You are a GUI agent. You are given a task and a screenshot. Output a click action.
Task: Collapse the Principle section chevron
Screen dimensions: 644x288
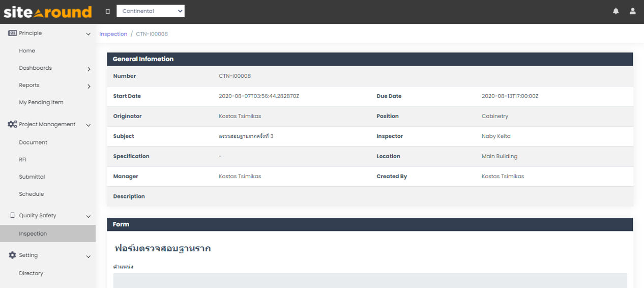89,34
